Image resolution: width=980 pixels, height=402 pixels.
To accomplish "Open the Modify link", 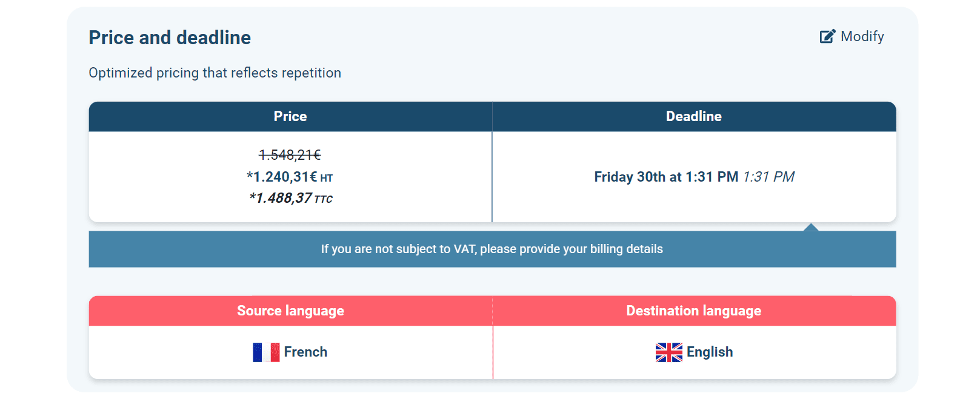I will (862, 36).
